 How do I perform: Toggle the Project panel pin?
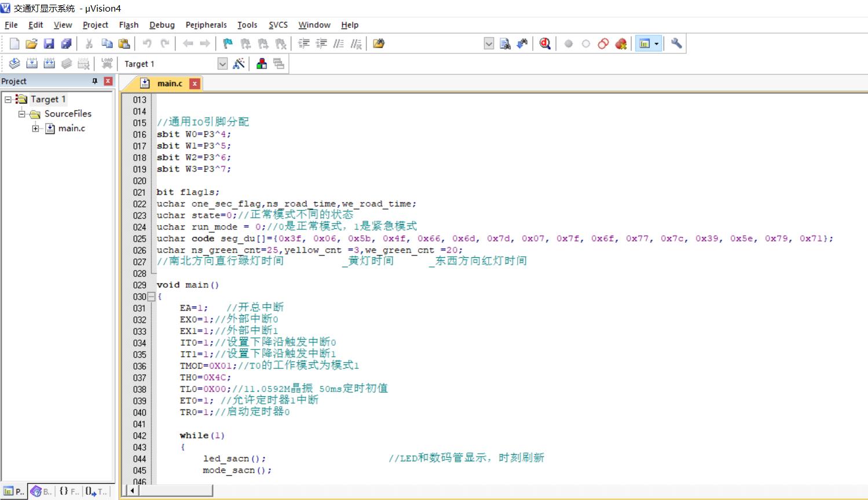coord(95,81)
